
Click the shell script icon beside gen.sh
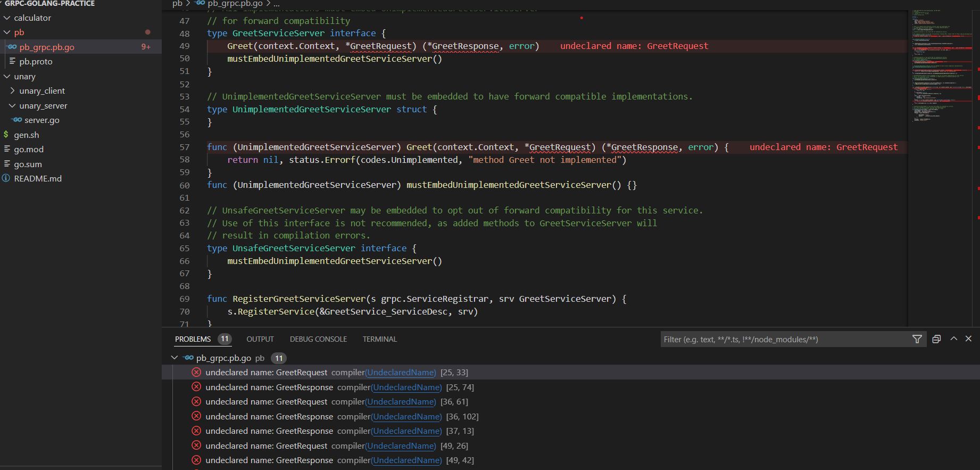click(x=6, y=135)
